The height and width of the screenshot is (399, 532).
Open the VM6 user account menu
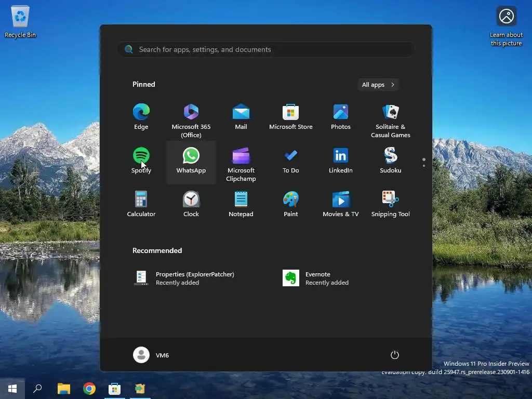[151, 355]
